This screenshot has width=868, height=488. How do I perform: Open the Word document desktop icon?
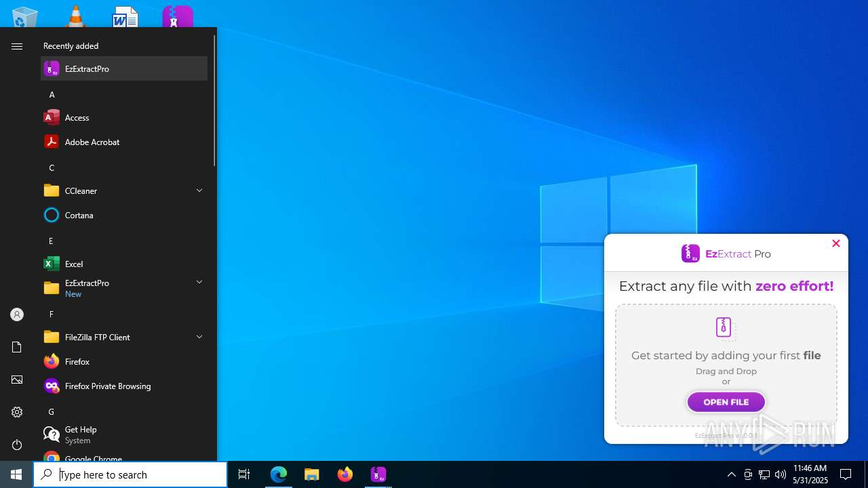pos(125,16)
